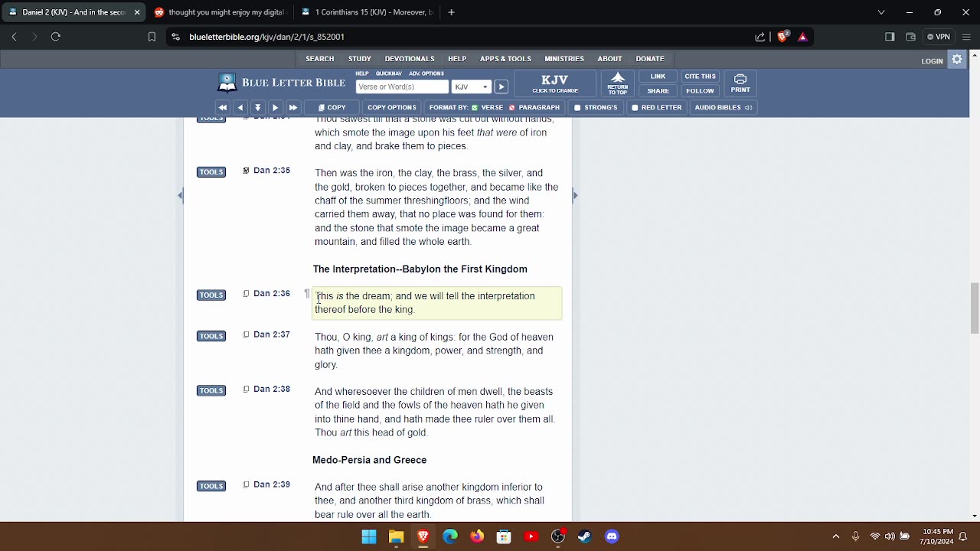
Task: Submit search with the go arrow button
Action: [x=501, y=87]
